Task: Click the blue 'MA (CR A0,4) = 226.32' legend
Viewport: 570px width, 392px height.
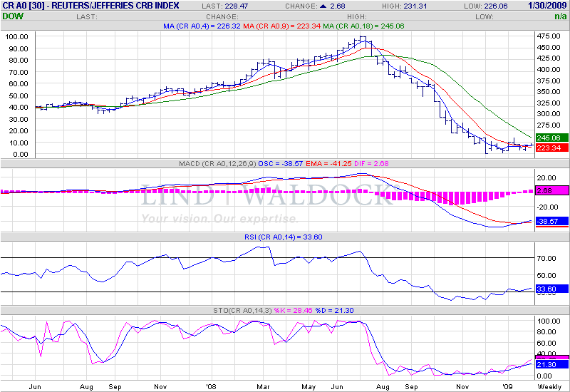Action: point(202,26)
